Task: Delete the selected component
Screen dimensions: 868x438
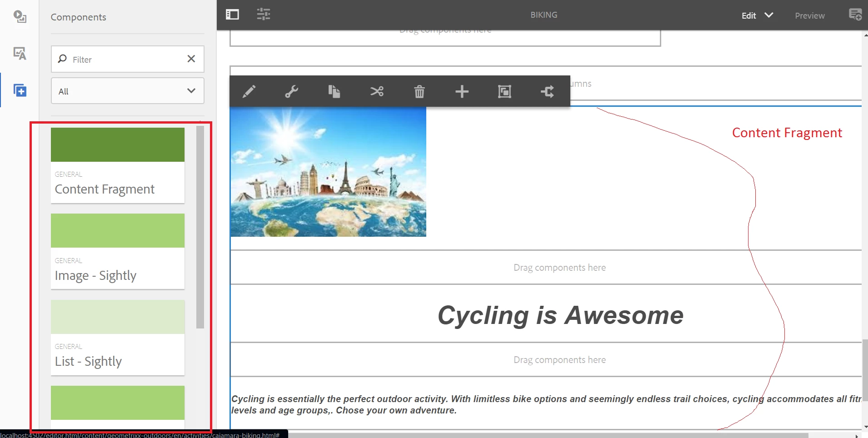Action: point(419,91)
